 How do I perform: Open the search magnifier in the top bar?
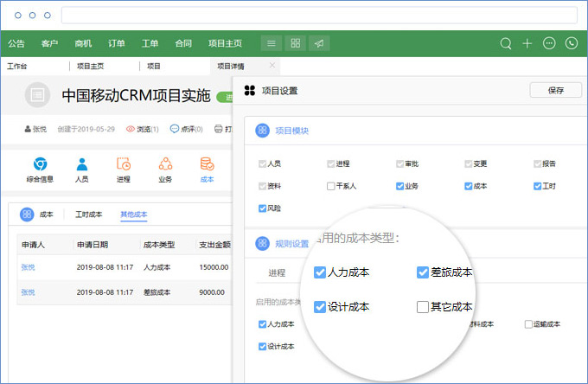click(x=506, y=43)
